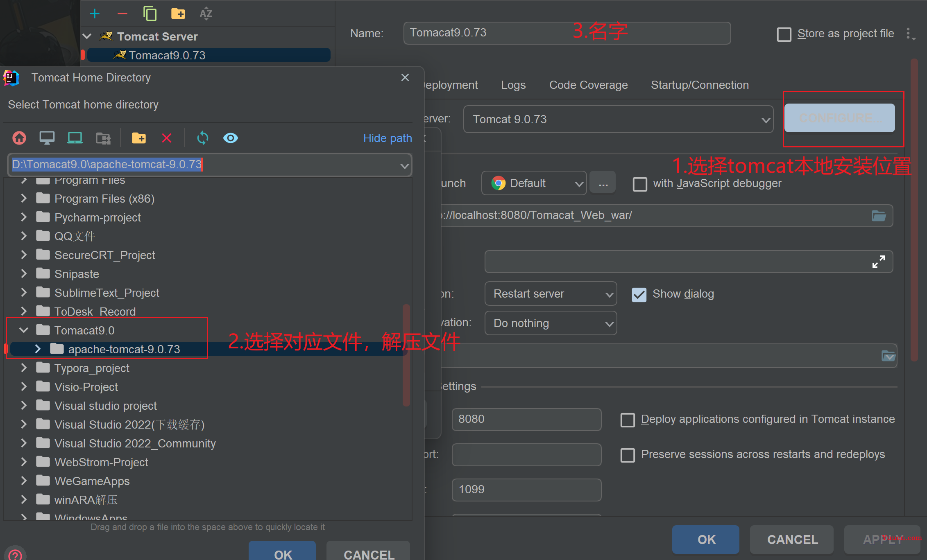Click the APPLY button

click(x=882, y=540)
